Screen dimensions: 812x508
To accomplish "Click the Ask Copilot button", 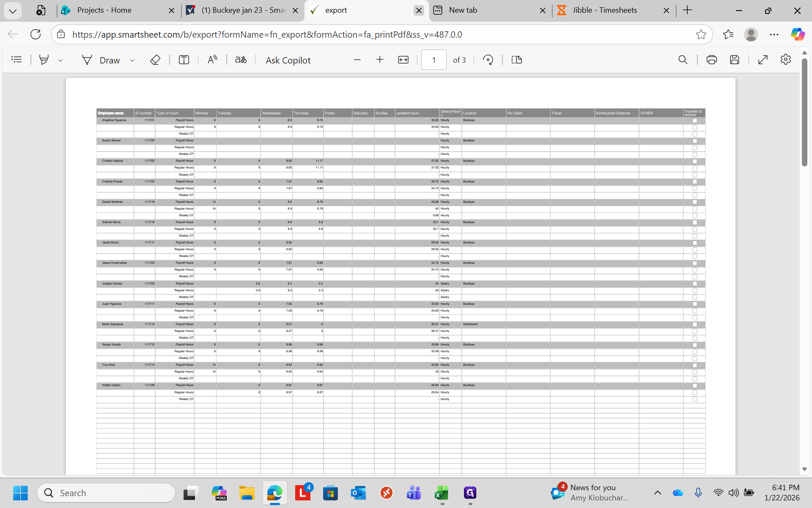I will pyautogui.click(x=288, y=60).
